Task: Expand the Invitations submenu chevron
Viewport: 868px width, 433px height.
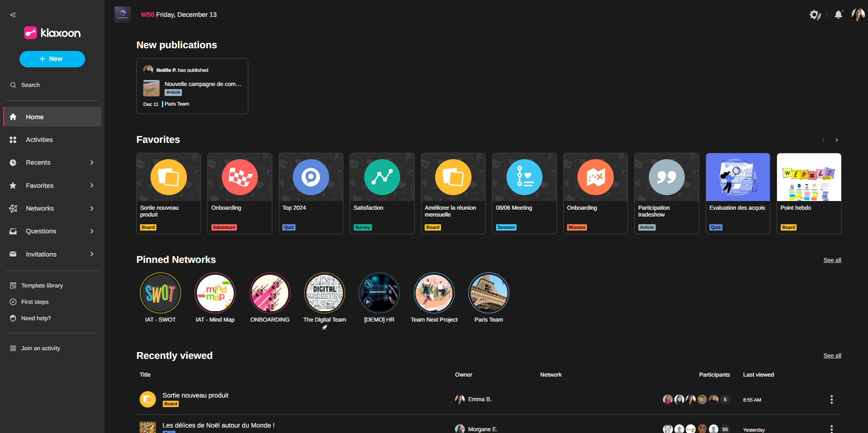Action: 92,254
